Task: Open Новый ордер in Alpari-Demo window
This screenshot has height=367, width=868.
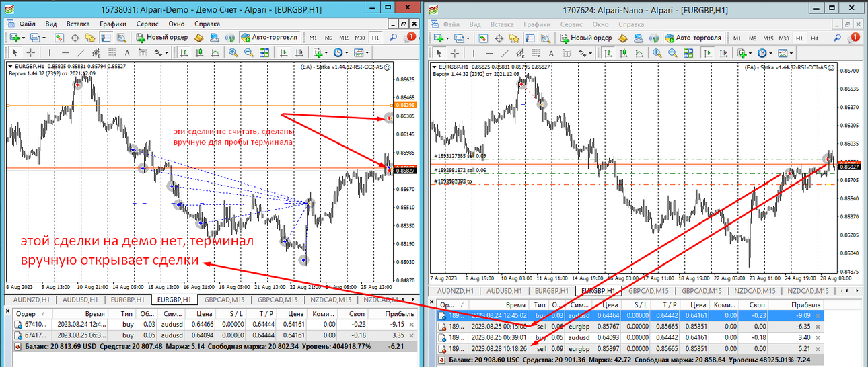Action: (x=161, y=38)
